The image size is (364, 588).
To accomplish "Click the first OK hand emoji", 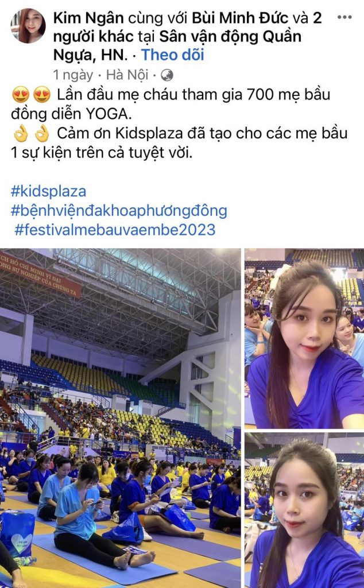I will click(x=21, y=133).
